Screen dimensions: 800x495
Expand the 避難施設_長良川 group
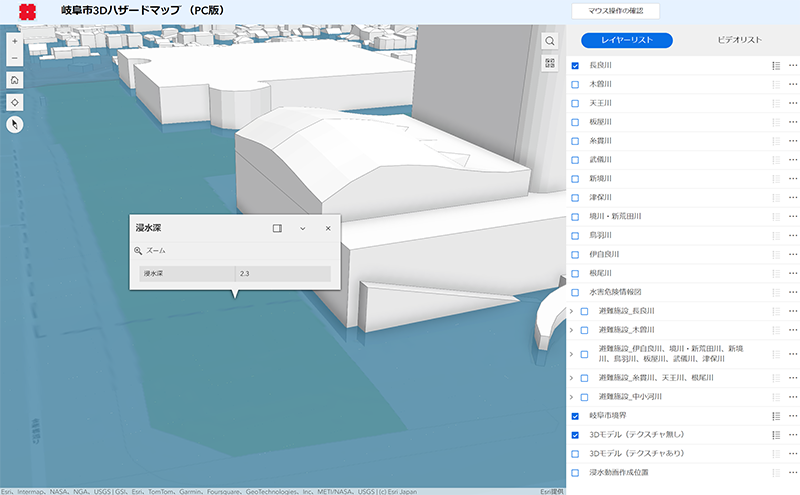(x=571, y=311)
